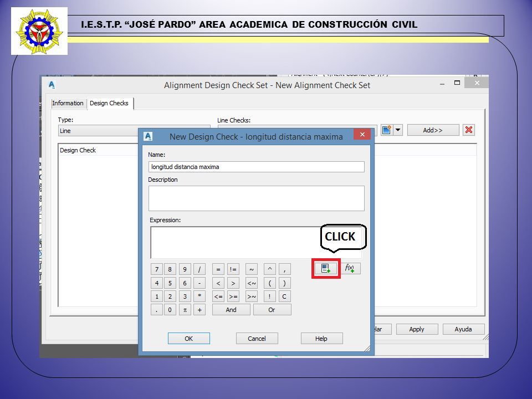The height and width of the screenshot is (399, 532).
Task: Click keypad button 2
Action: (x=170, y=296)
